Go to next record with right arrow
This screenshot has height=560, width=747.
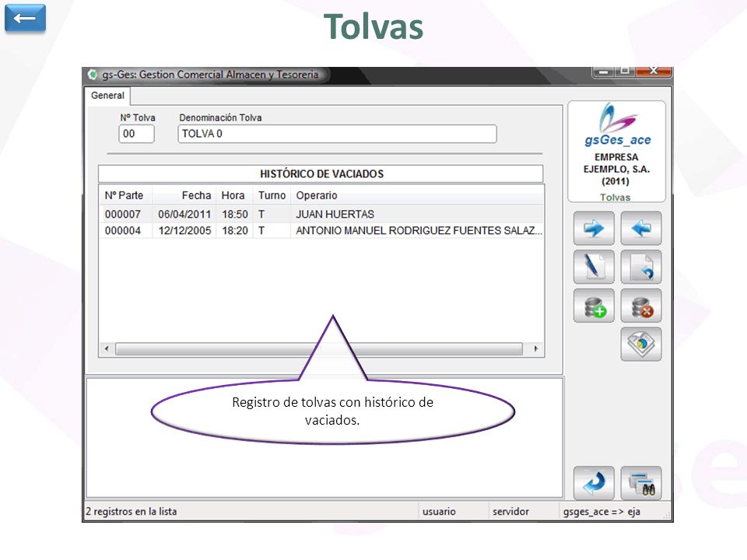594,229
